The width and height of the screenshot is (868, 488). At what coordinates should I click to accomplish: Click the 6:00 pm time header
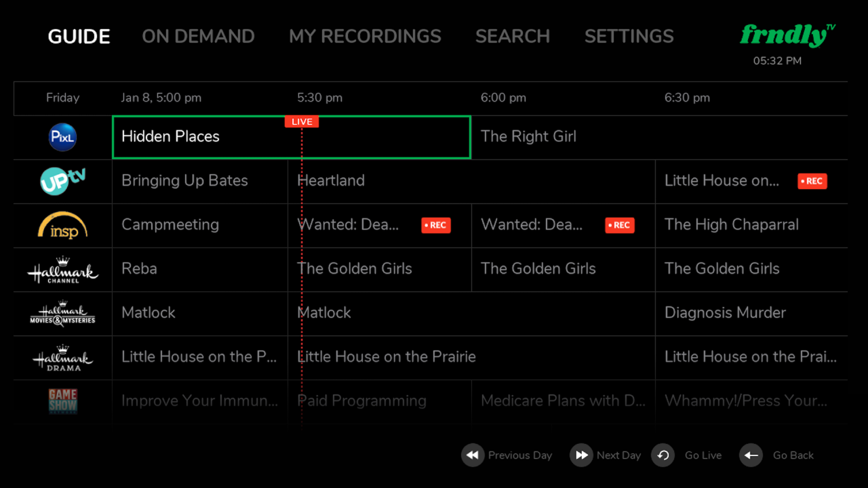tap(503, 98)
